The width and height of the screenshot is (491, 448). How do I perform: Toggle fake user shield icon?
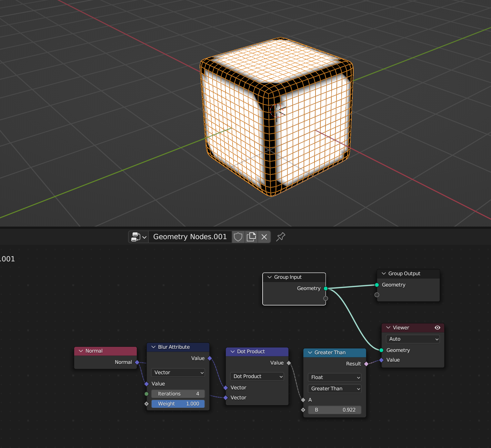(x=238, y=237)
